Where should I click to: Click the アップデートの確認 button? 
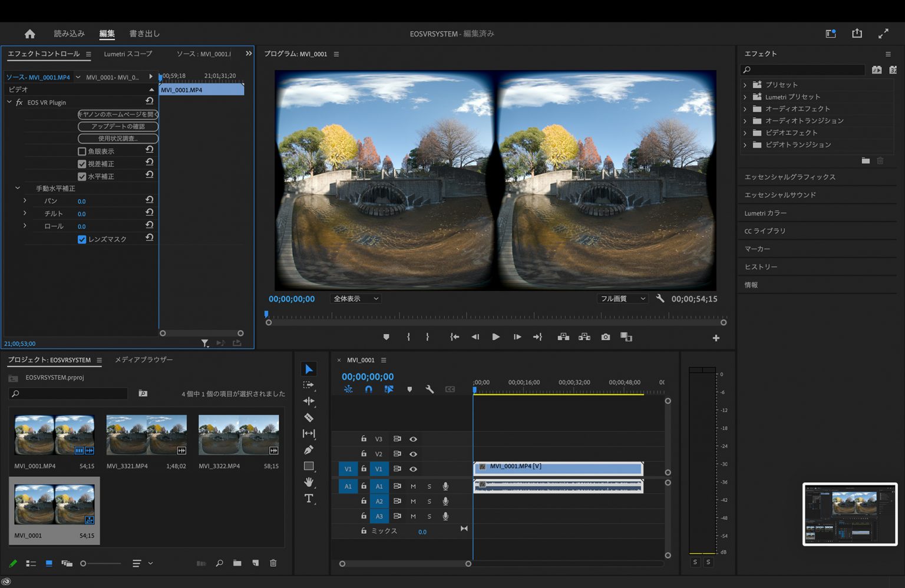pos(117,126)
